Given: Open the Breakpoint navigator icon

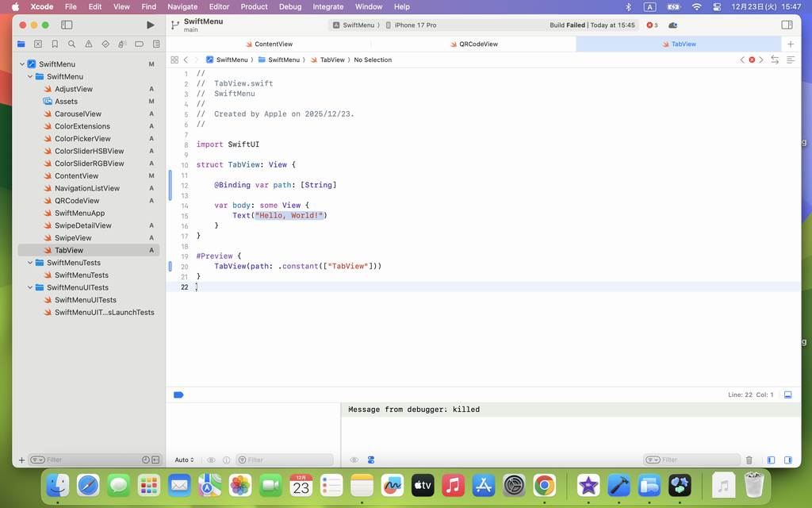Looking at the screenshot, I should (x=139, y=44).
